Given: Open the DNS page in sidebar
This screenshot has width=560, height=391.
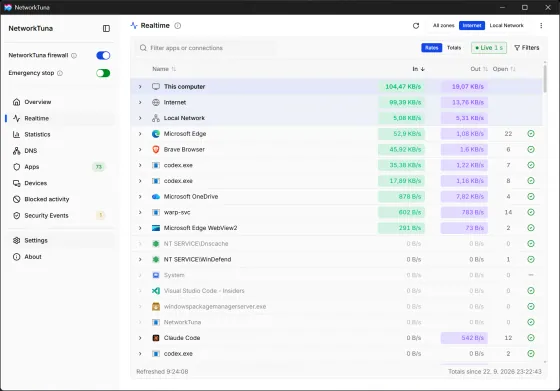Looking at the screenshot, I should tap(60, 151).
